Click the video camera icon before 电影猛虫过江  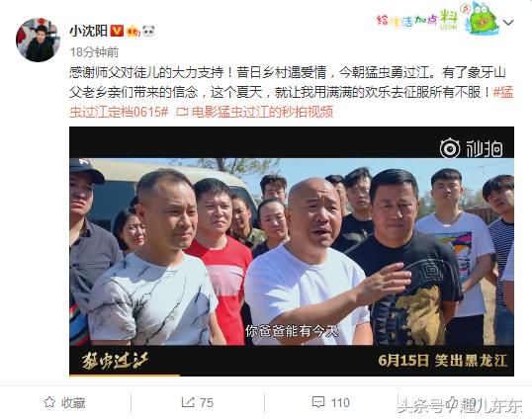[x=183, y=112]
